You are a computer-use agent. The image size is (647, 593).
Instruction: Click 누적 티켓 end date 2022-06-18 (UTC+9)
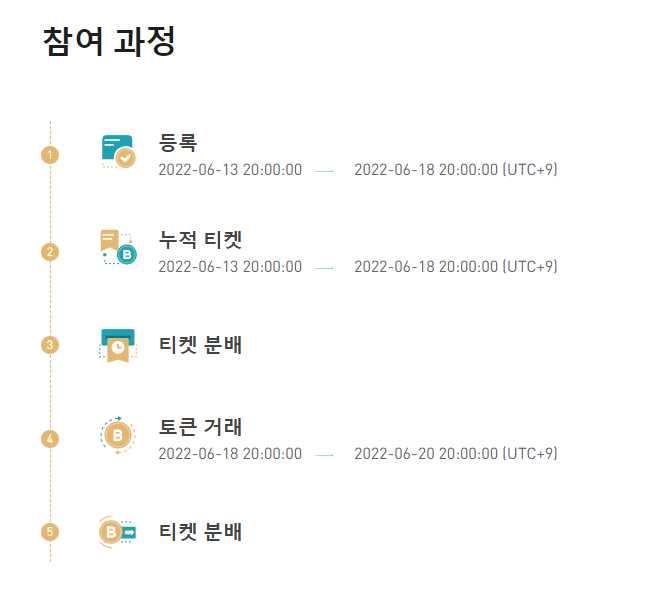pos(456,267)
